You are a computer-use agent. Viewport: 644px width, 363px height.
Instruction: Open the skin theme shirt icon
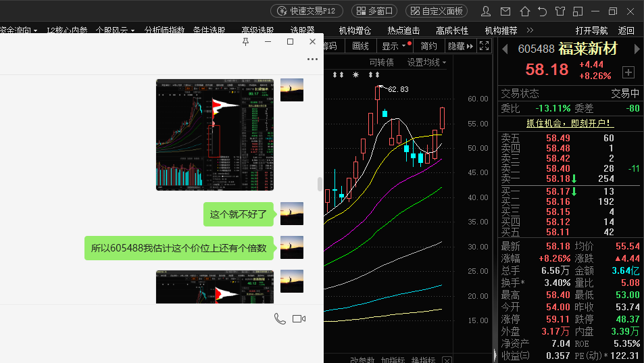(x=560, y=11)
